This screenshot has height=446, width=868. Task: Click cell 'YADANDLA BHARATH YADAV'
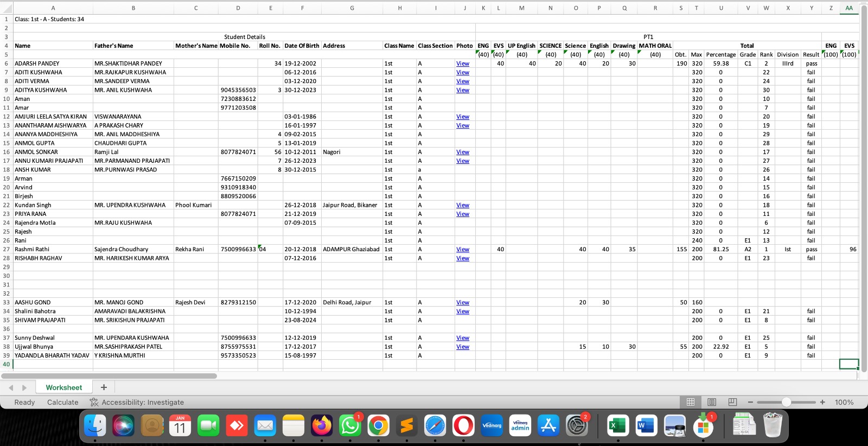53,355
